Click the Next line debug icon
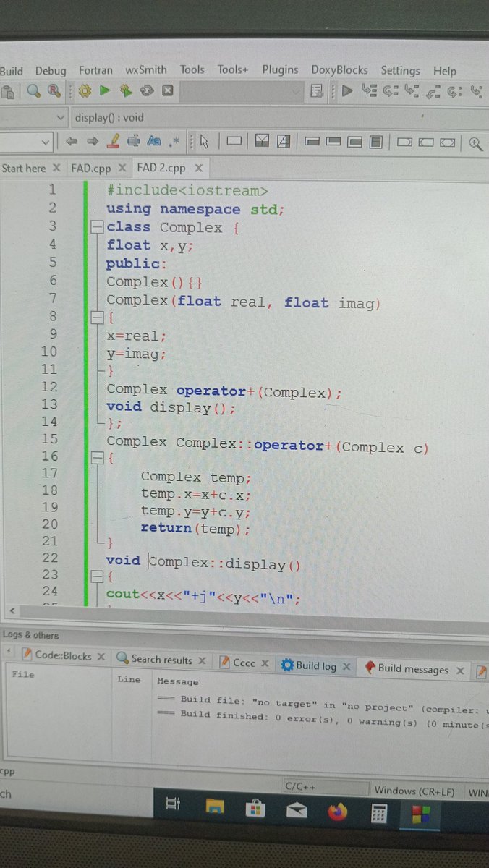This screenshot has height=868, width=489. (x=391, y=91)
